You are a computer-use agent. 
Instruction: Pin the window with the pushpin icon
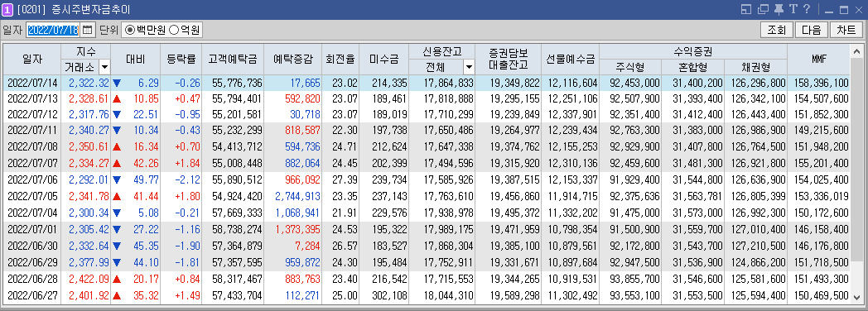(x=779, y=9)
